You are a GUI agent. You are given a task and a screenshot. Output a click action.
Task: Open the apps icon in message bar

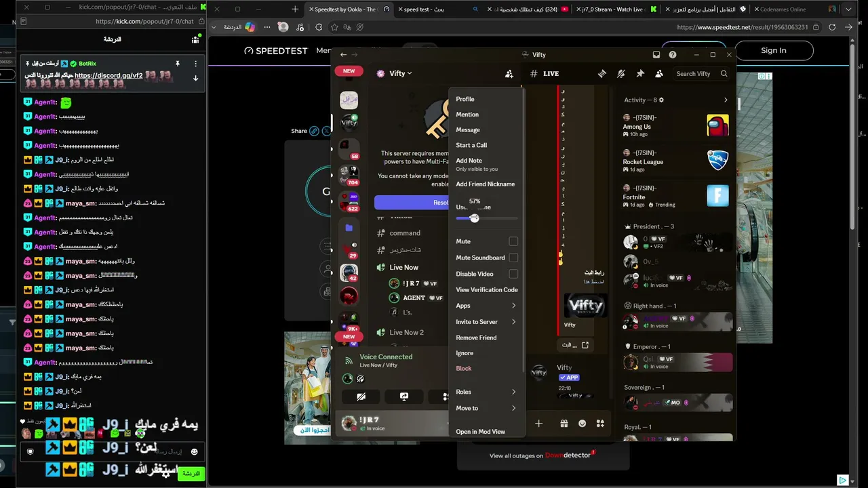[x=600, y=424]
